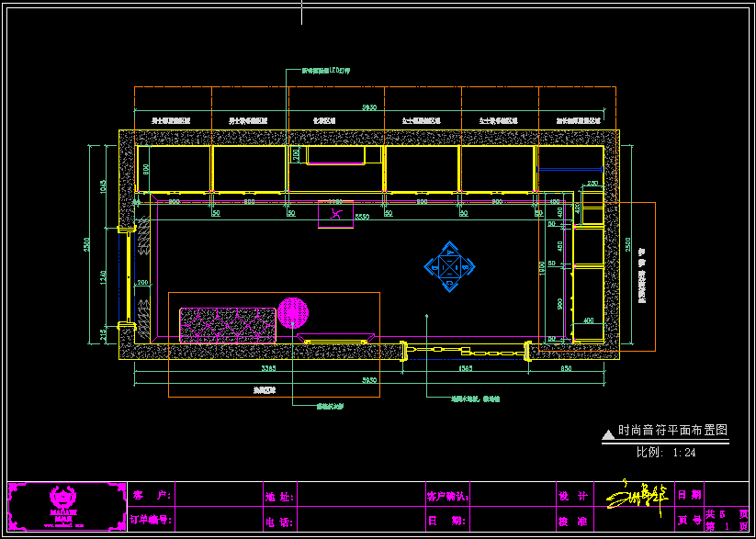
Task: Click the 时尚音符平面布置图 drawing title
Action: coord(672,430)
